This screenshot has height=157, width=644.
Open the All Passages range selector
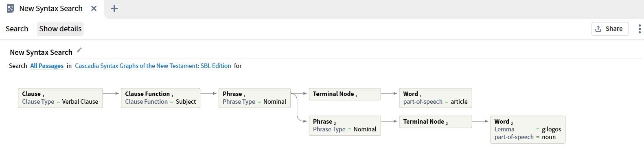(47, 66)
